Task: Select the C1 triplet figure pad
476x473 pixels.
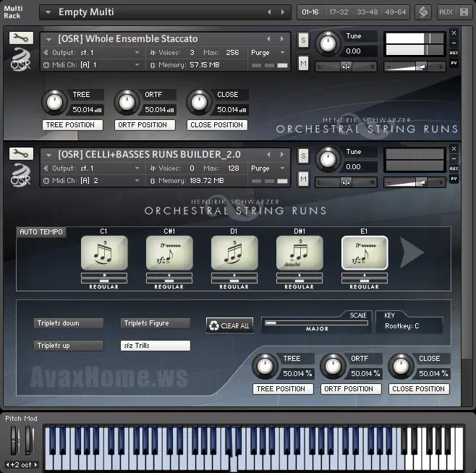Action: pos(104,253)
